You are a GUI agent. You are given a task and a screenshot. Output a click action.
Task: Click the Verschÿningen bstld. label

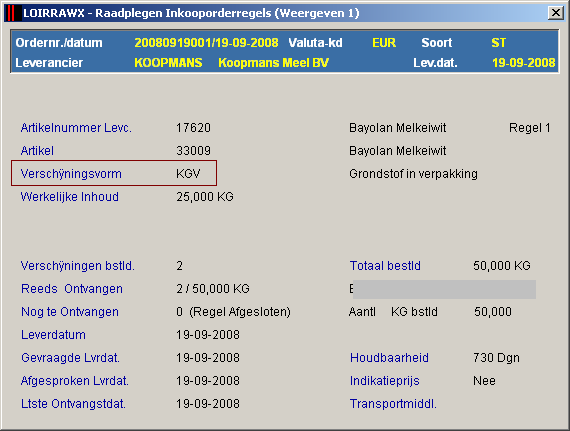[77, 266]
